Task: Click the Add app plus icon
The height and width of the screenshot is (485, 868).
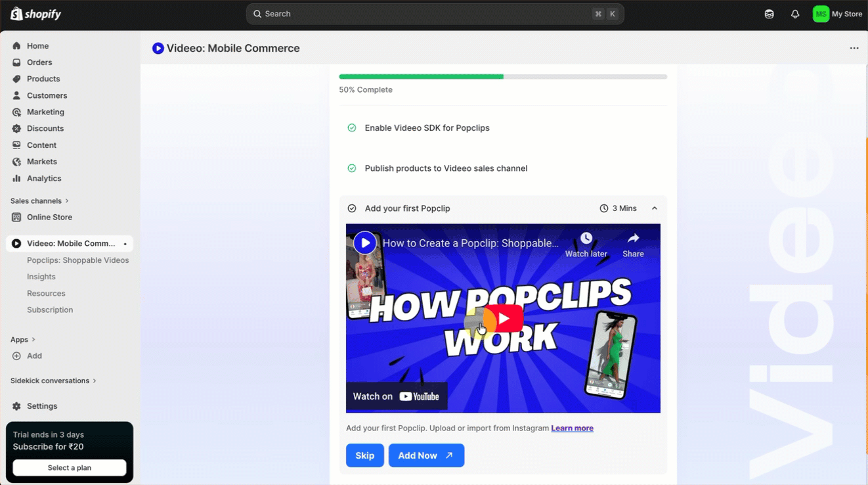Action: tap(16, 356)
